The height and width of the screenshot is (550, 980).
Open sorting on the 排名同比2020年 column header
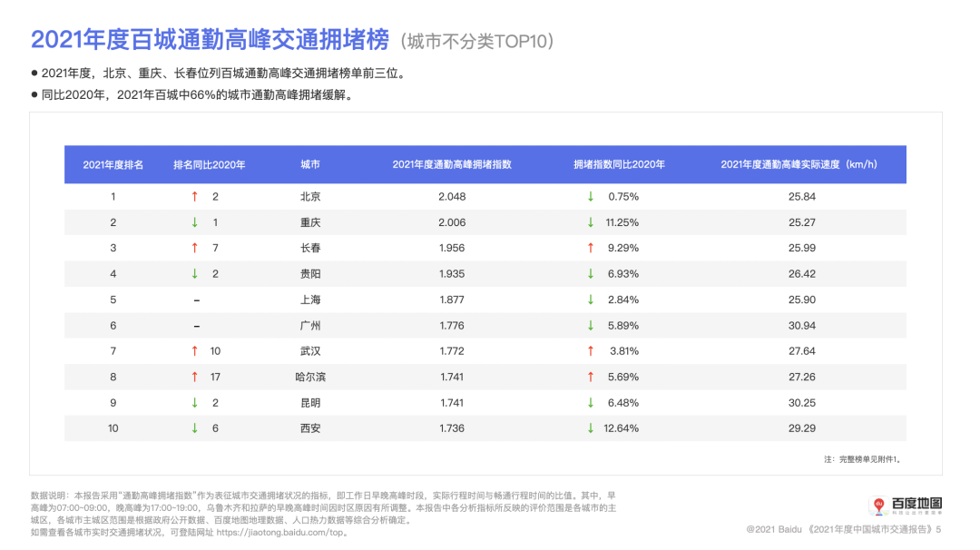(210, 164)
